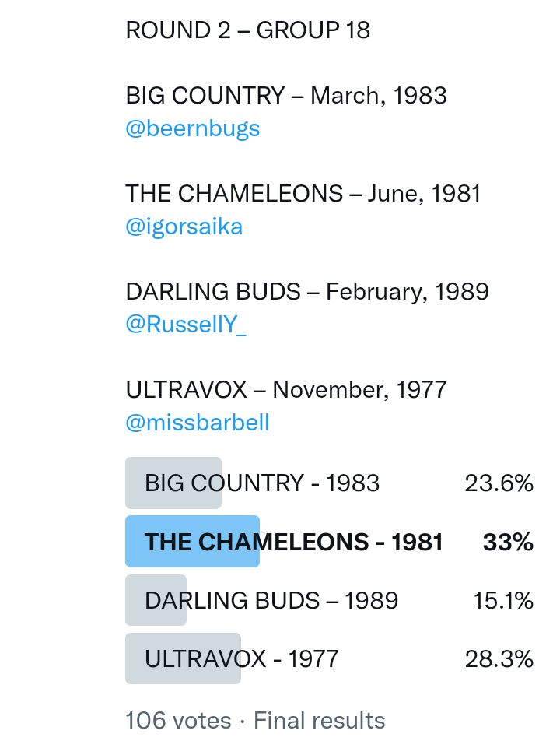Select the BIG COUNTRY - 1983 poll option

262,483
